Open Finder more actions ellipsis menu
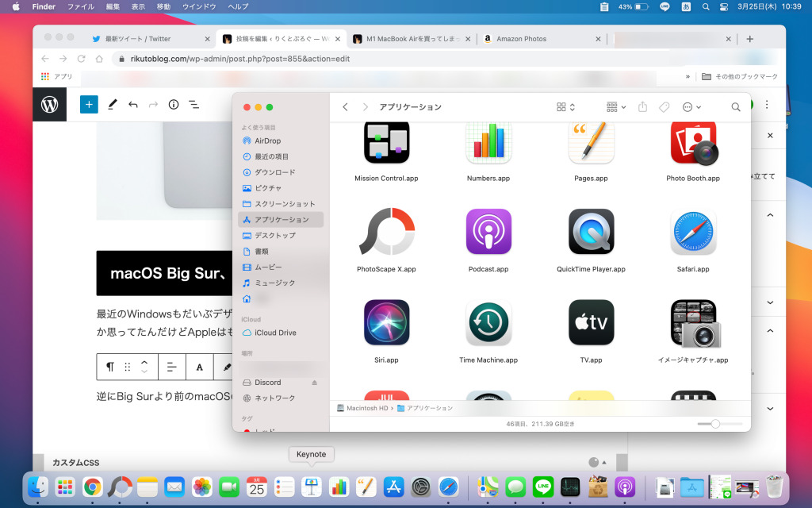 [x=691, y=107]
